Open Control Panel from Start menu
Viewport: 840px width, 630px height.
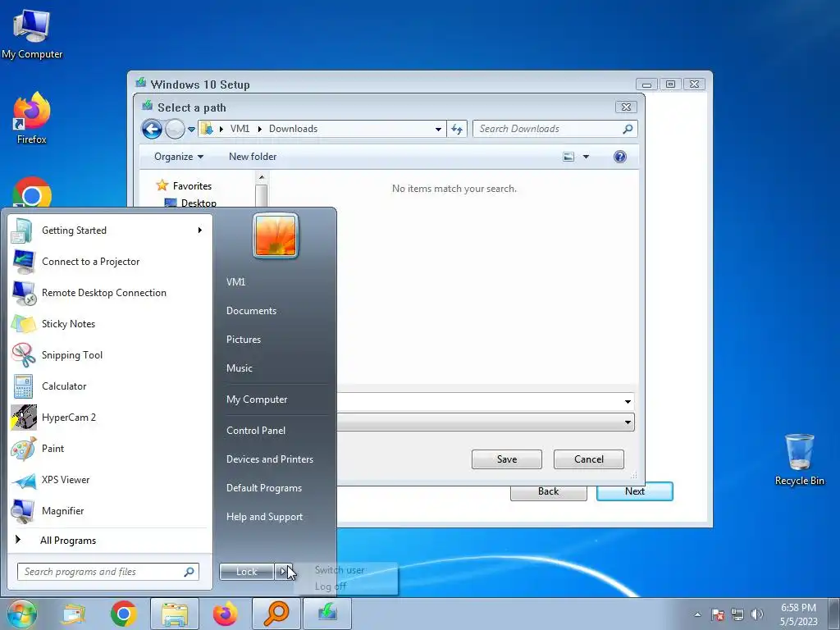click(x=256, y=430)
